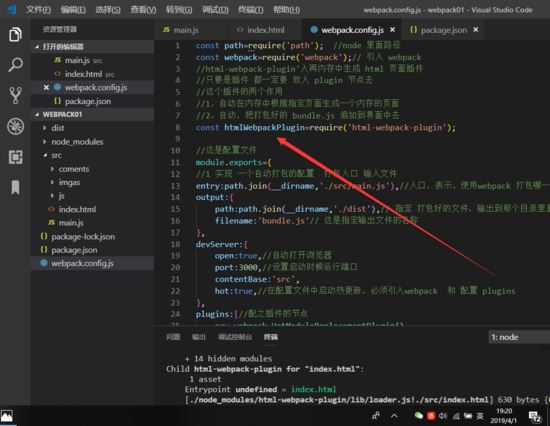Click index.html link in terminal output
The width and height of the screenshot is (550, 426).
click(x=313, y=389)
